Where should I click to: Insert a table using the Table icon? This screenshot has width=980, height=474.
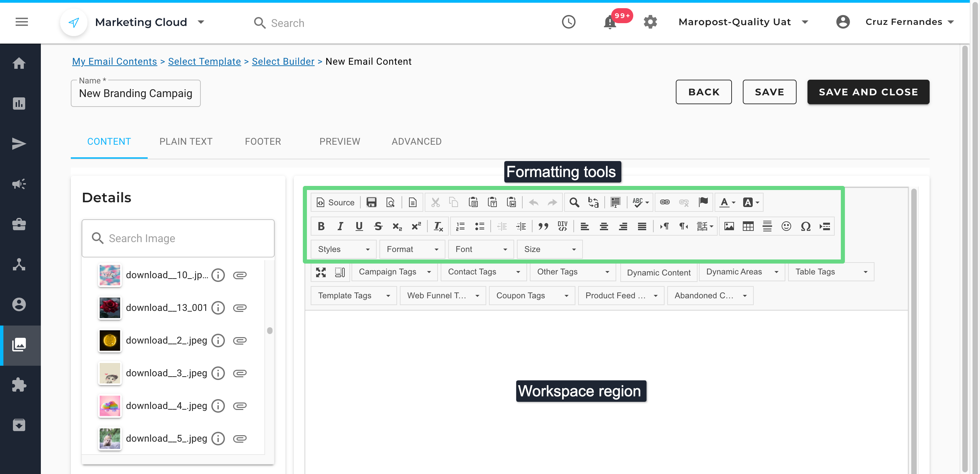coord(748,226)
